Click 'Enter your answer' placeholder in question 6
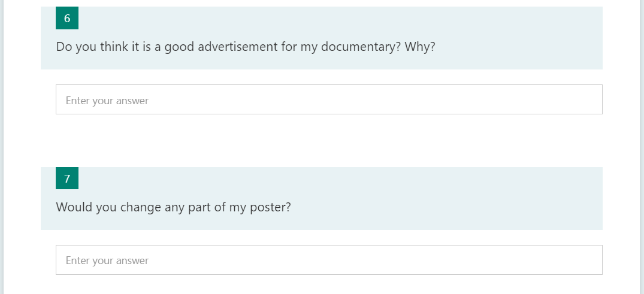Screen dimensions: 644x294 [x=107, y=101]
